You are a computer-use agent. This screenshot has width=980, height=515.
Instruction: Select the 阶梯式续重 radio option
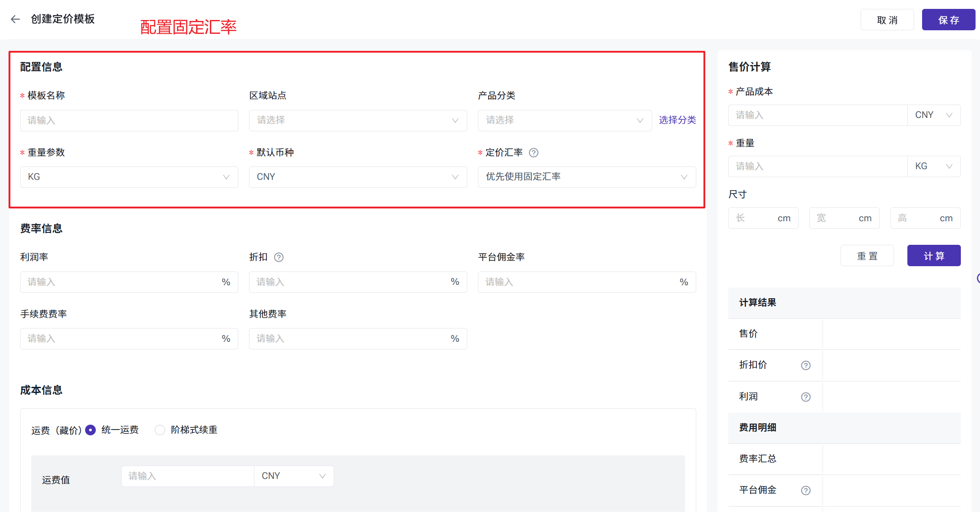pos(160,430)
